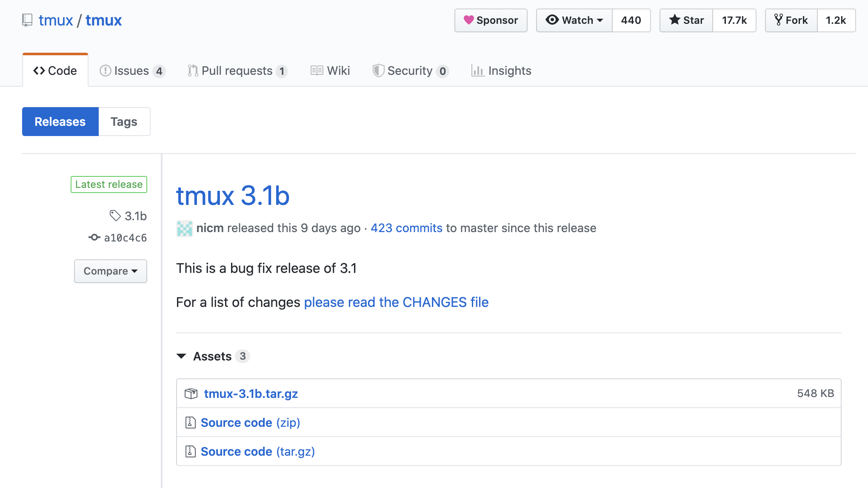
Task: Open please read the CHANGES file link
Action: point(396,302)
